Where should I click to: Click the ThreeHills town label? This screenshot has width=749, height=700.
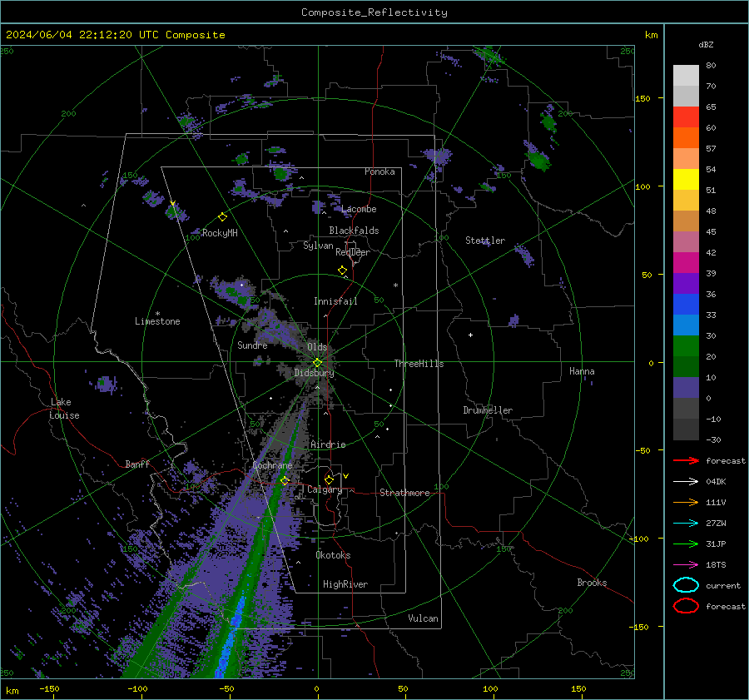[x=419, y=364]
